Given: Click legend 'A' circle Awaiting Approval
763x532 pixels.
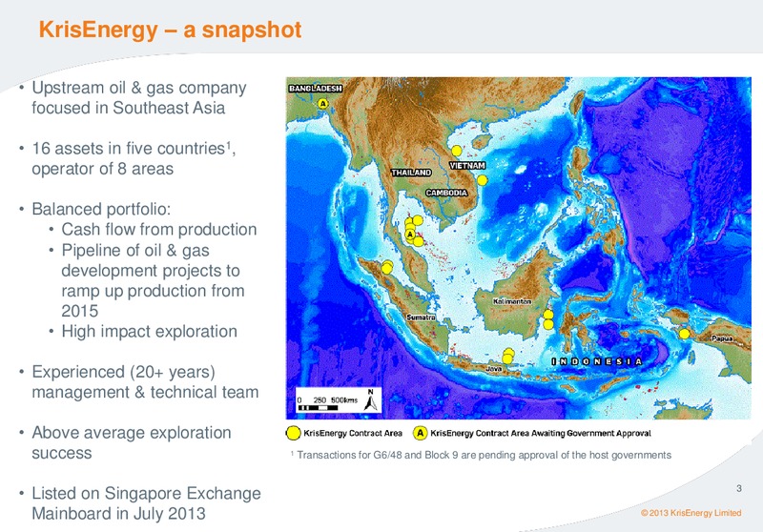Looking at the screenshot, I should [421, 433].
